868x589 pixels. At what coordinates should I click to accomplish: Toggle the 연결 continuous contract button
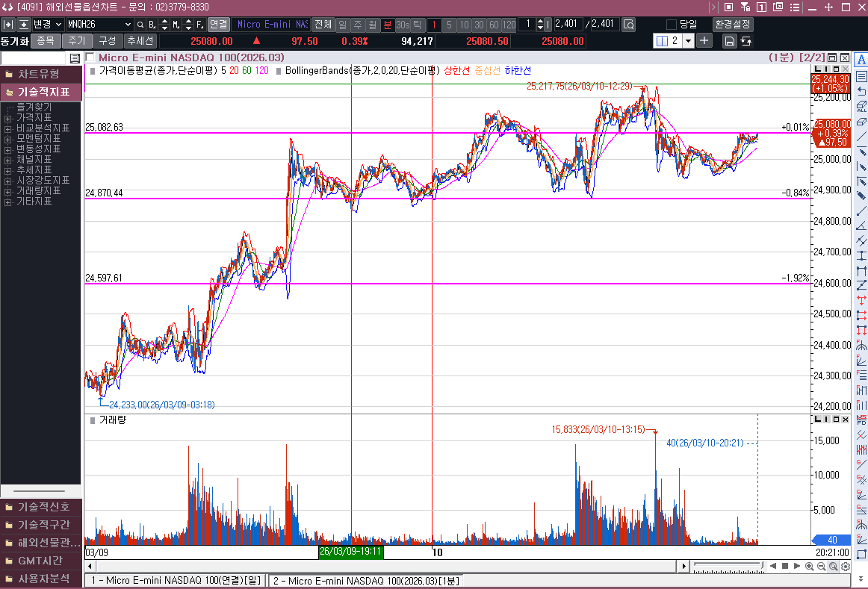tap(218, 24)
